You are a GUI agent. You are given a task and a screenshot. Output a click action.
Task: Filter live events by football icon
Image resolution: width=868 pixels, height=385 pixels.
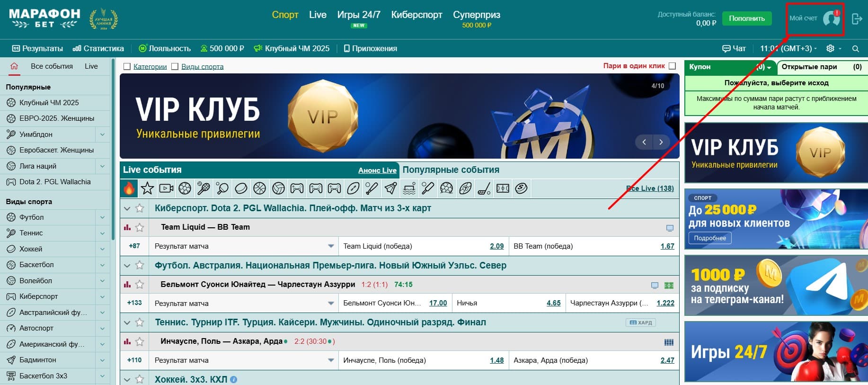click(185, 188)
